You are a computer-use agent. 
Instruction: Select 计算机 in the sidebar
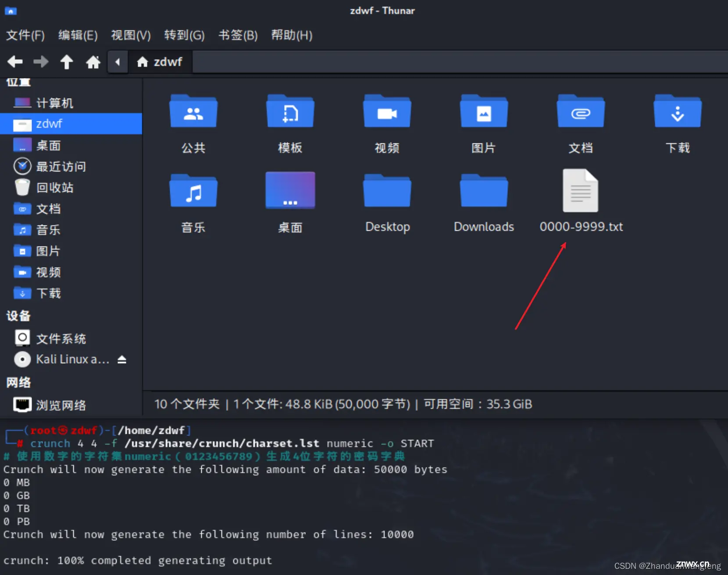pos(71,103)
